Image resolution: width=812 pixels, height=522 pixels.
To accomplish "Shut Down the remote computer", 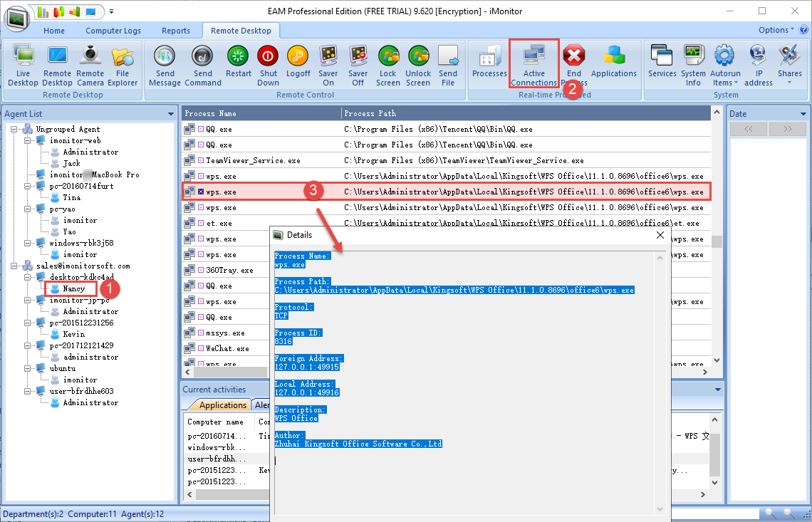I will point(269,66).
